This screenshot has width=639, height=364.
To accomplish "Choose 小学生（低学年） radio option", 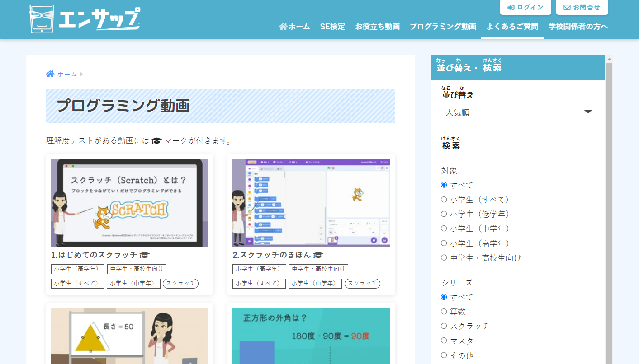I will 444,214.
